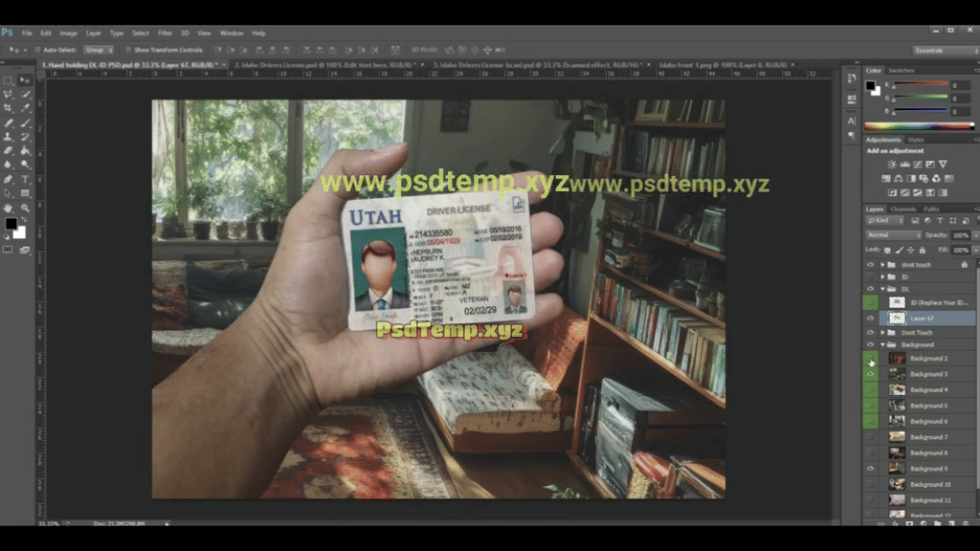Open the Normal blend mode dropdown
980x551 pixels.
tap(892, 234)
